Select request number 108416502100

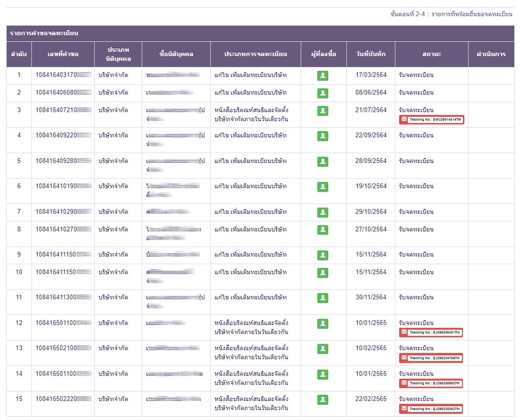point(63,348)
